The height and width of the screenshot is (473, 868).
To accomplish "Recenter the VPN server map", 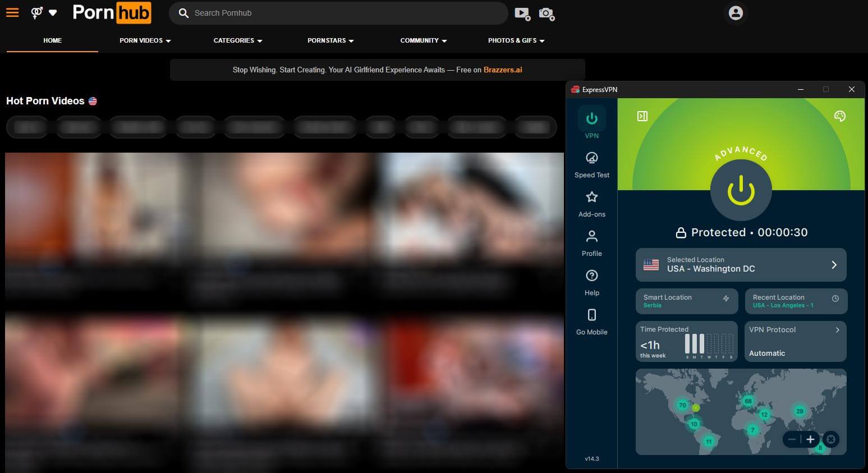I will pos(831,439).
